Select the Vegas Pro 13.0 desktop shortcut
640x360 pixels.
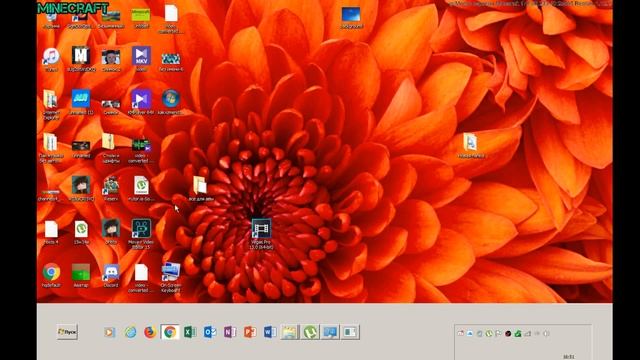[261, 234]
